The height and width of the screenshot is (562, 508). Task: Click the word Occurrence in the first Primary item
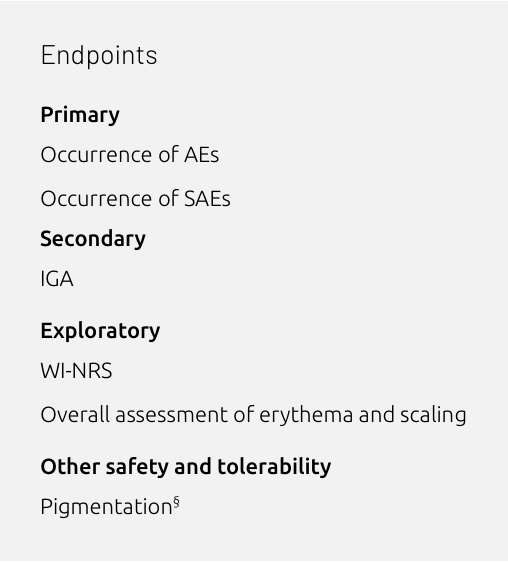(97, 155)
